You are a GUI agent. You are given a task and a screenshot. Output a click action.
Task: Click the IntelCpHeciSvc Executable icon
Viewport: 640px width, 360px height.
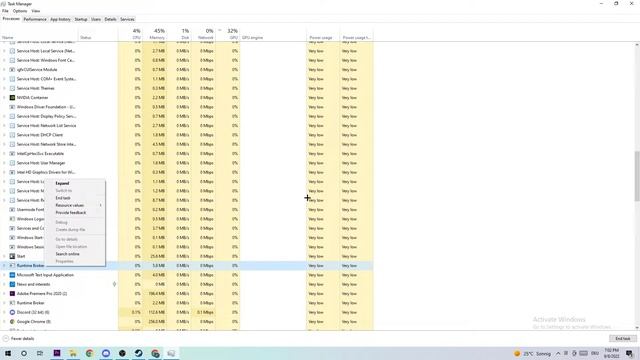coord(12,153)
